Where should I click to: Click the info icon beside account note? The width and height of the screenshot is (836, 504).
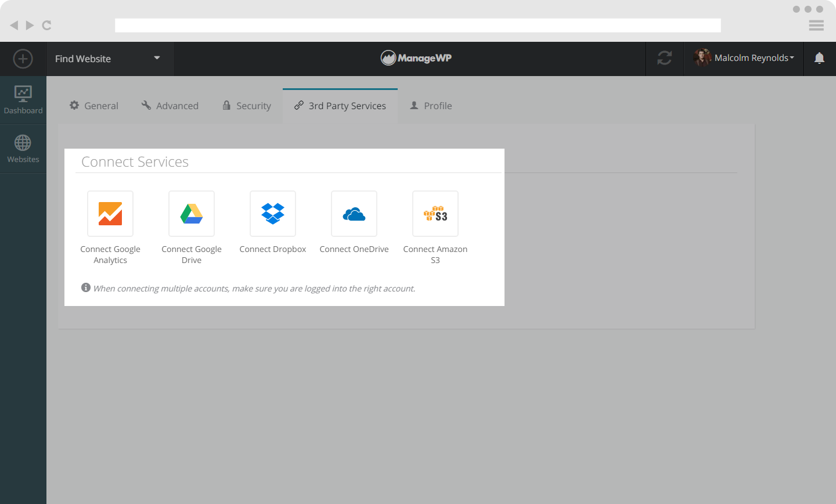tap(86, 287)
